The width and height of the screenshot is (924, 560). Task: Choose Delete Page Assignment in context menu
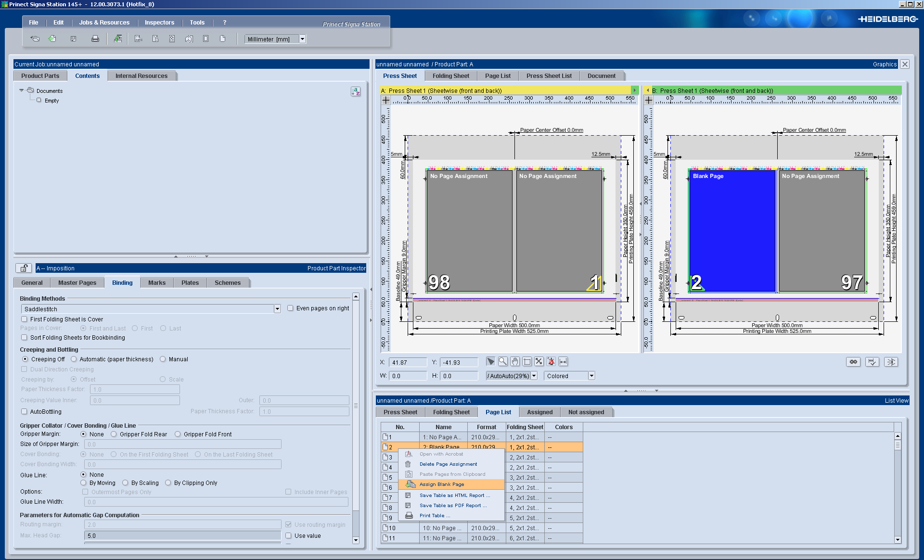coord(451,464)
